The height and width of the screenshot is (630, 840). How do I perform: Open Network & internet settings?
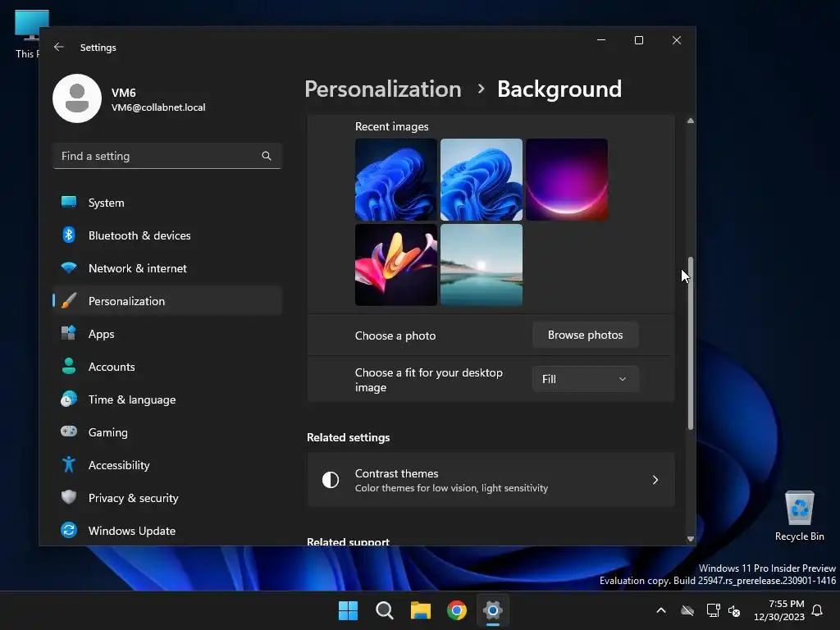[167, 268]
